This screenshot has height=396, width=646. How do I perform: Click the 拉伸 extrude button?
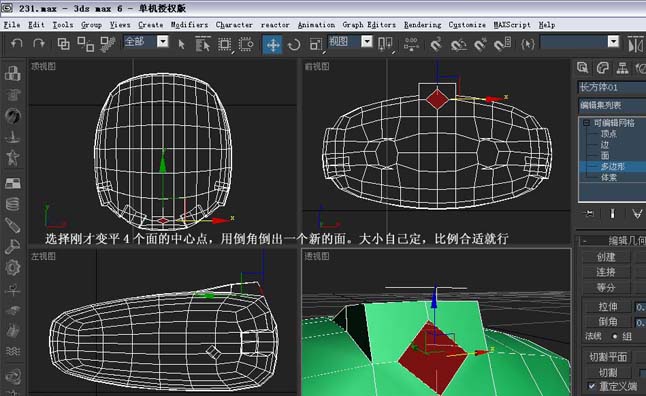[x=607, y=307]
